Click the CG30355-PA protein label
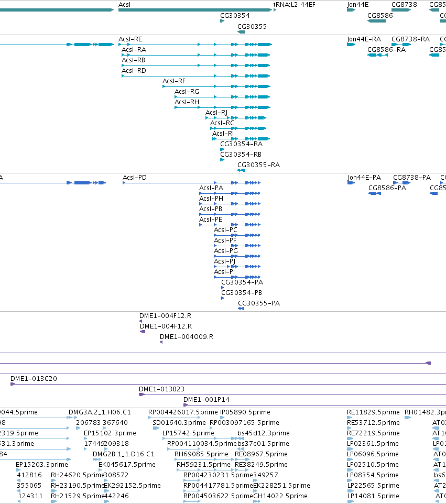Image resolution: width=446 pixels, height=504 pixels. point(259,303)
